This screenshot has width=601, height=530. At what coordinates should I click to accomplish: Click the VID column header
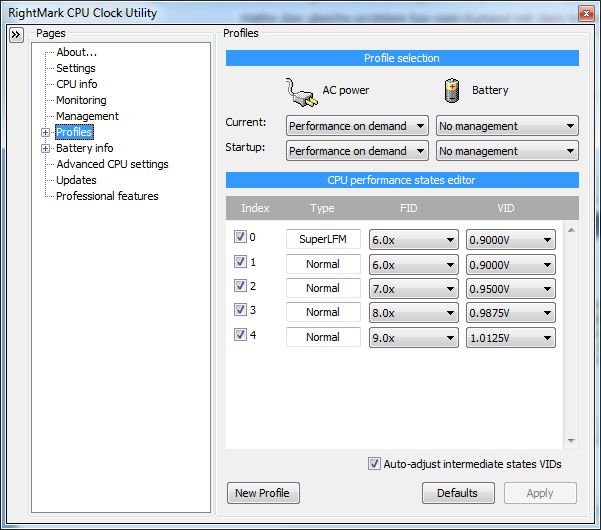click(x=506, y=208)
